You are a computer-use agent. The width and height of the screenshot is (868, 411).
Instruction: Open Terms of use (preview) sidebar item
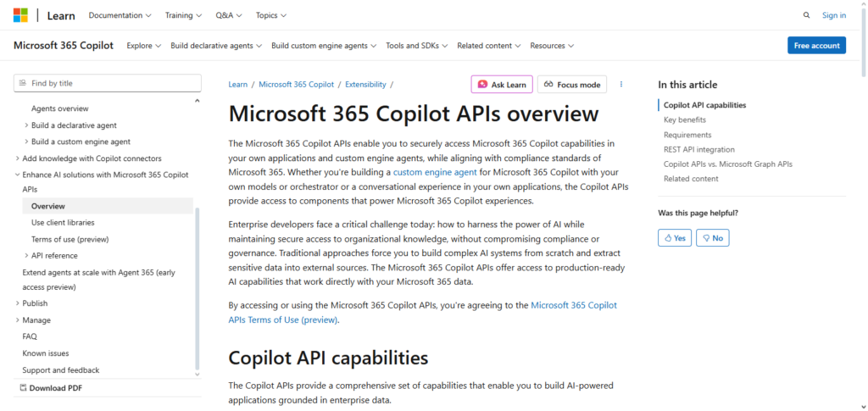[70, 239]
